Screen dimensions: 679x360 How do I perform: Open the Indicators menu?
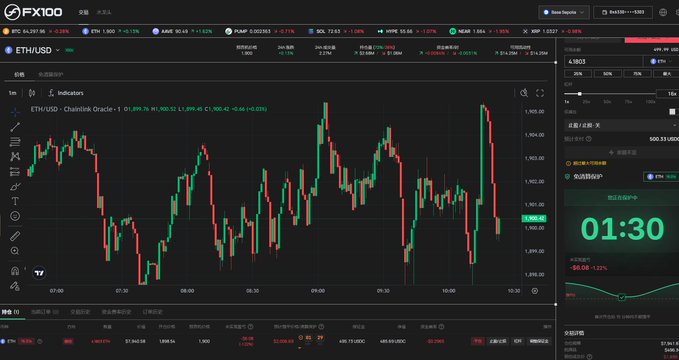pos(66,93)
